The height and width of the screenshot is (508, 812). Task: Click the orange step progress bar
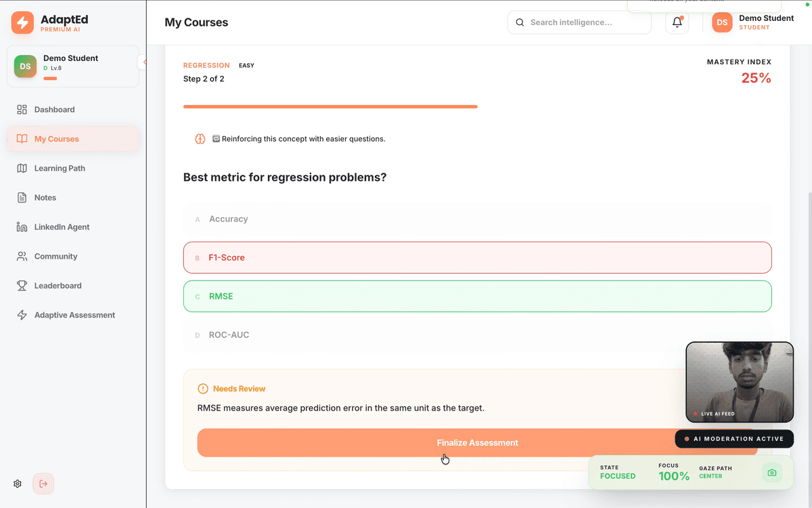(330, 107)
